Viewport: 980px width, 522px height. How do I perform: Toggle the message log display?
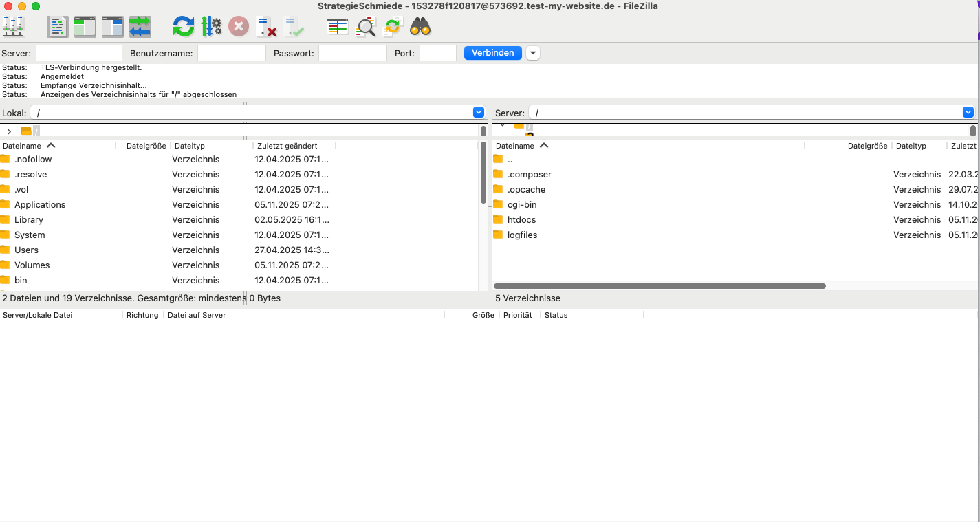pos(58,27)
